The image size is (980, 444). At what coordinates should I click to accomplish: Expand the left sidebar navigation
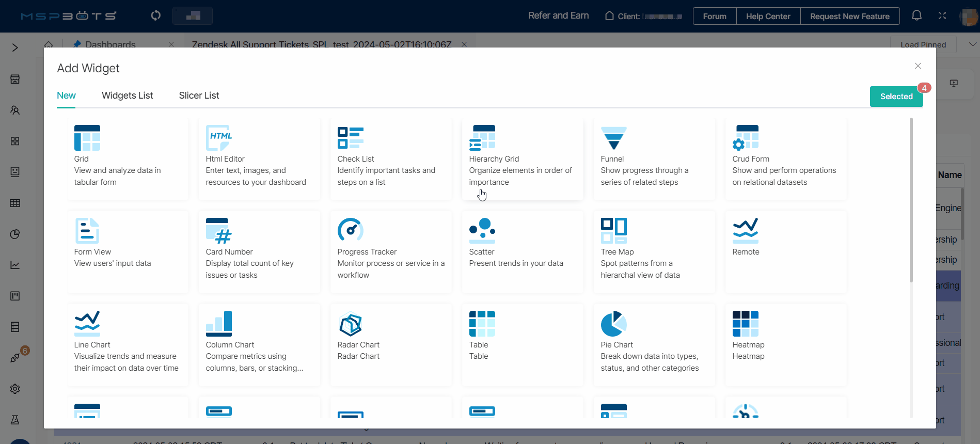tap(15, 48)
